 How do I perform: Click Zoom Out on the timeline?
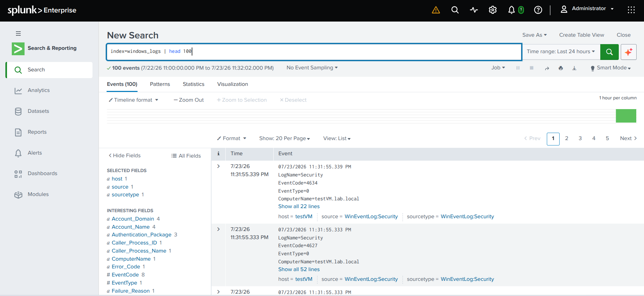(189, 100)
